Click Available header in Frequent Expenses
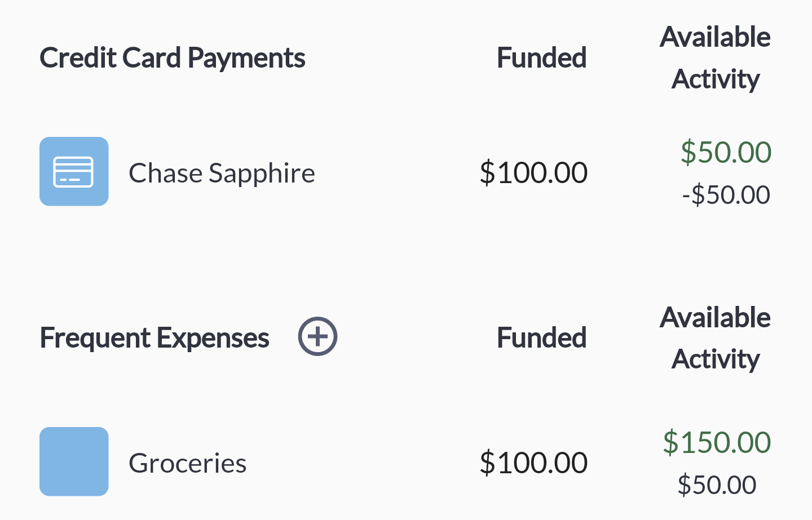This screenshot has height=520, width=812. click(x=715, y=317)
